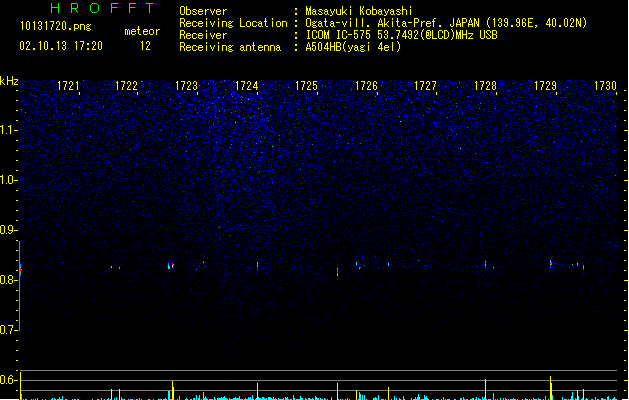Image resolution: width=629 pixels, height=400 pixels.
Task: Click the 0.7 kHz frequency label
Action: (x=8, y=330)
